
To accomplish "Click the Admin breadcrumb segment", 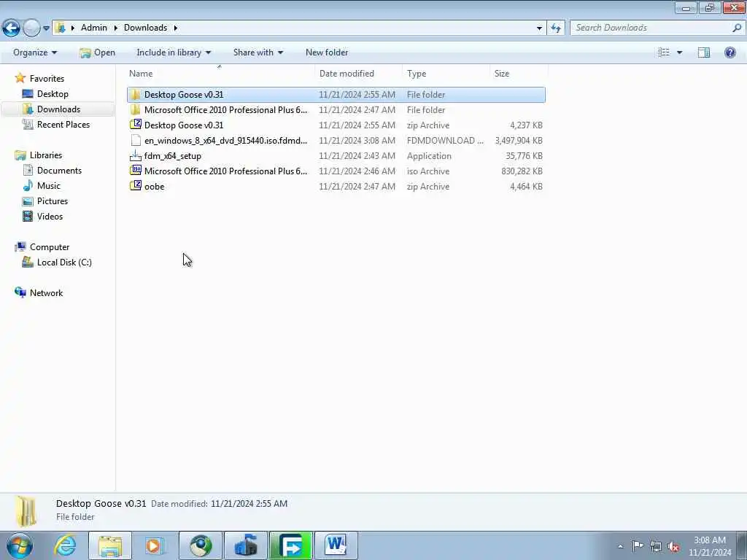I will tap(94, 28).
